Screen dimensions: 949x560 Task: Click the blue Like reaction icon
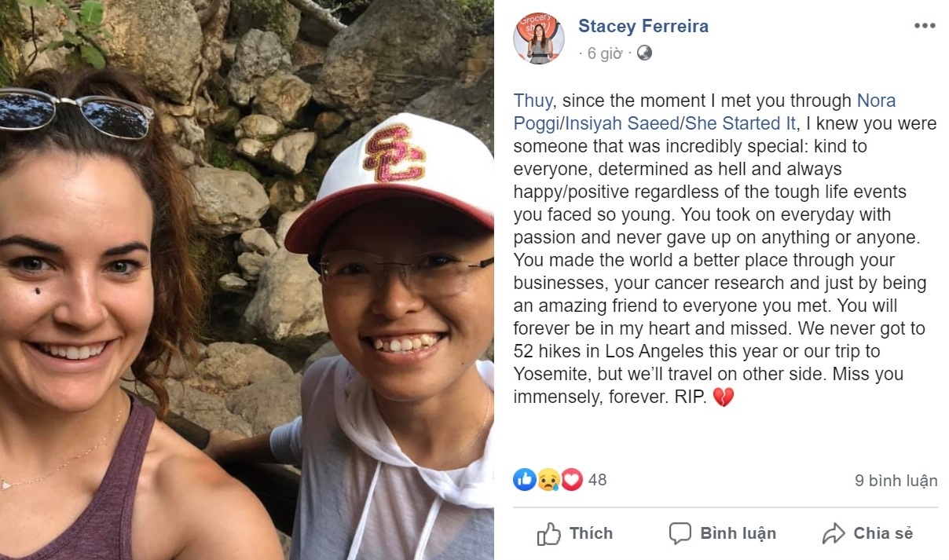click(x=524, y=479)
